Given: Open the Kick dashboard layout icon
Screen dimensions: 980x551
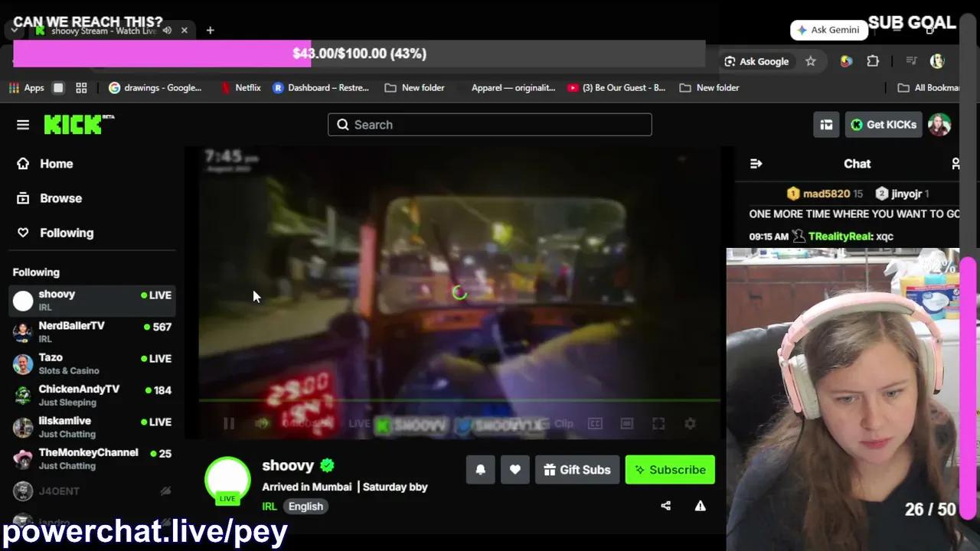Looking at the screenshot, I should tap(826, 125).
